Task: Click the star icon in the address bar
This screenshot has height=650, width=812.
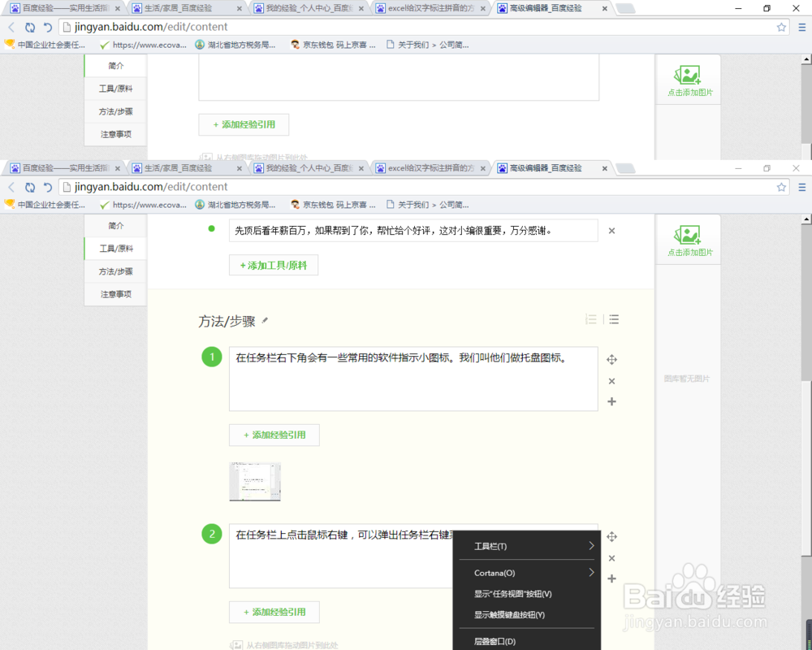Action: 781,187
